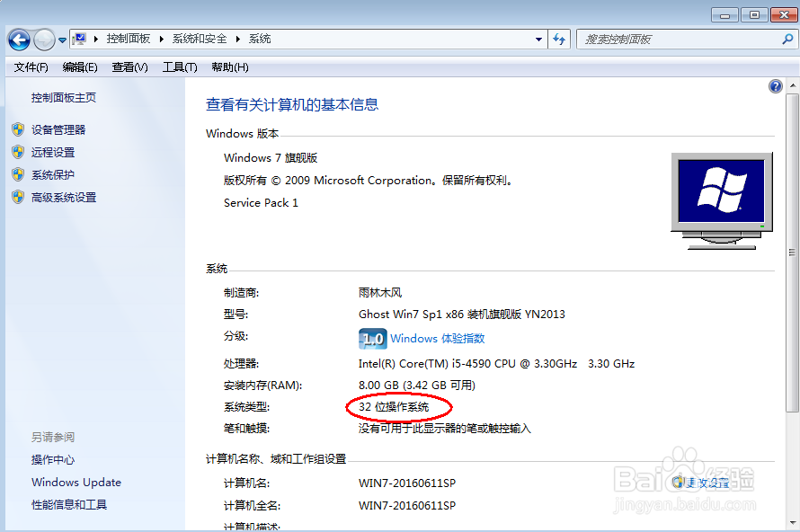
Task: Click the shield icon beside 设备管理器
Action: click(x=18, y=129)
